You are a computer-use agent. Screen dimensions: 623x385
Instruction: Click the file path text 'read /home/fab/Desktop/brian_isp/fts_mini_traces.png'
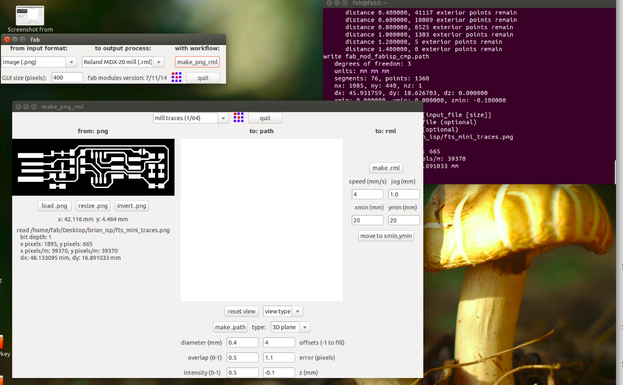[93, 230]
